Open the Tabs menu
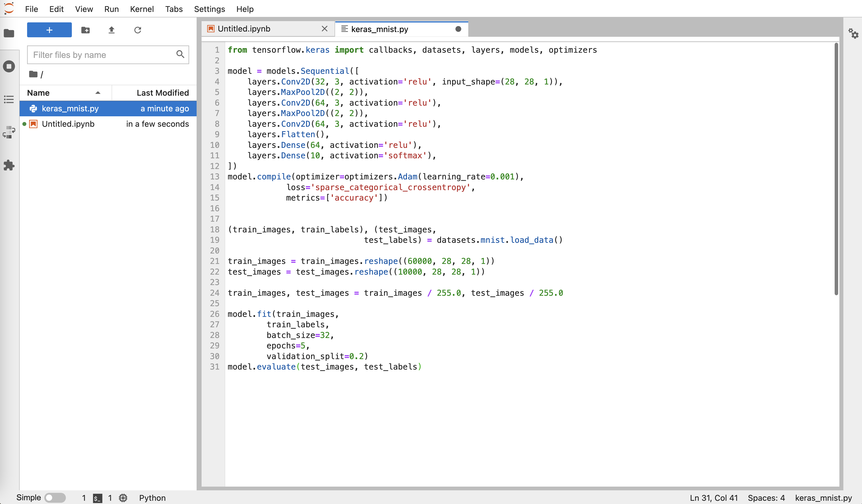 174,9
